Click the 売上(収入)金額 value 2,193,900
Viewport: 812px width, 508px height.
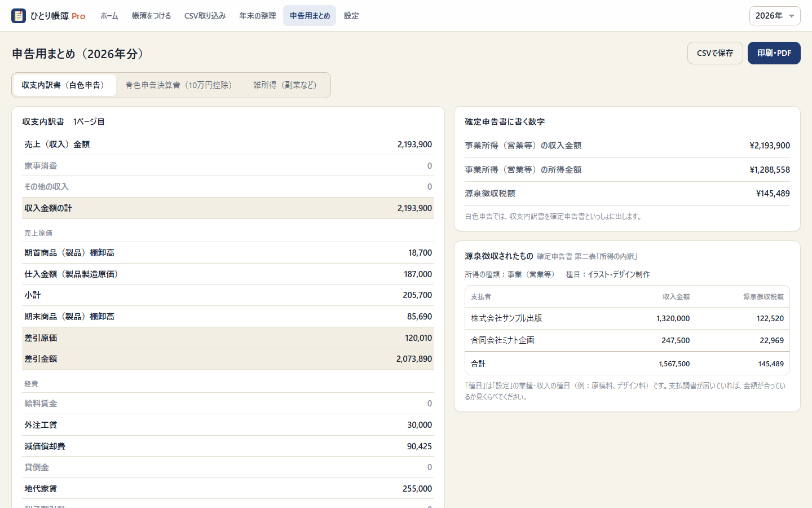(414, 144)
